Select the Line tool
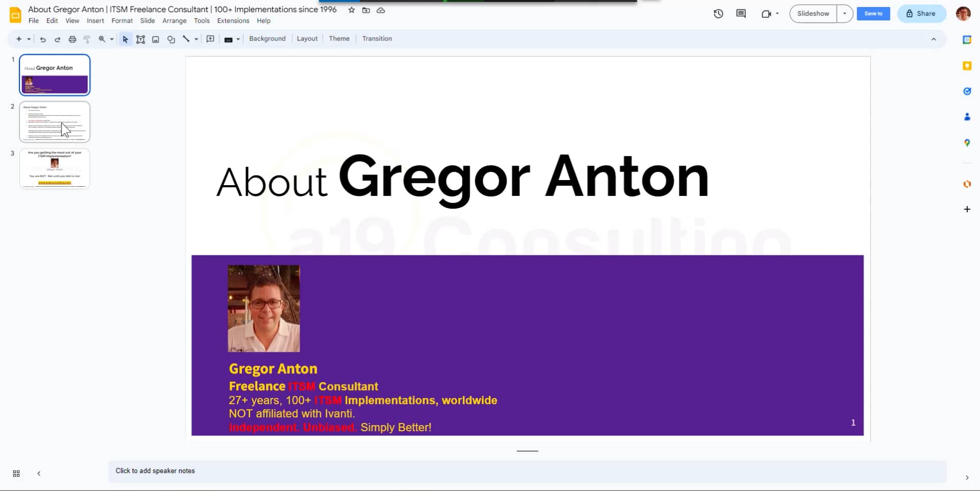Viewport: 980px width, 491px height. click(x=186, y=39)
